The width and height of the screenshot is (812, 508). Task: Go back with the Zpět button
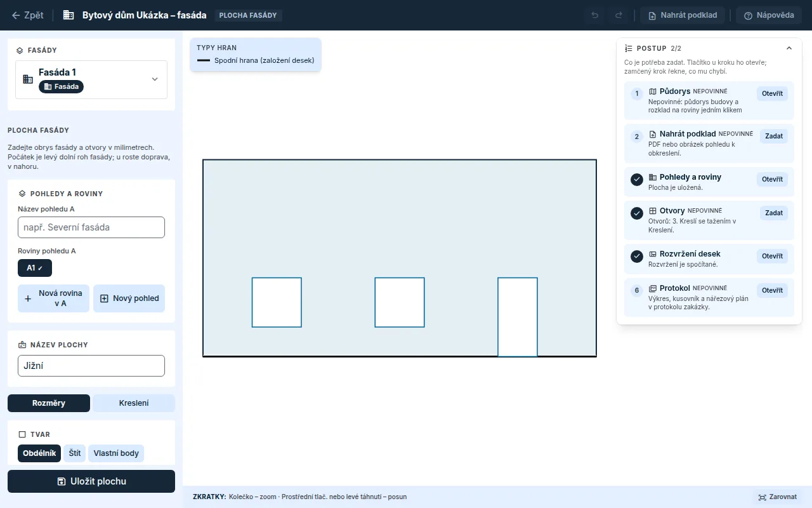tap(28, 15)
